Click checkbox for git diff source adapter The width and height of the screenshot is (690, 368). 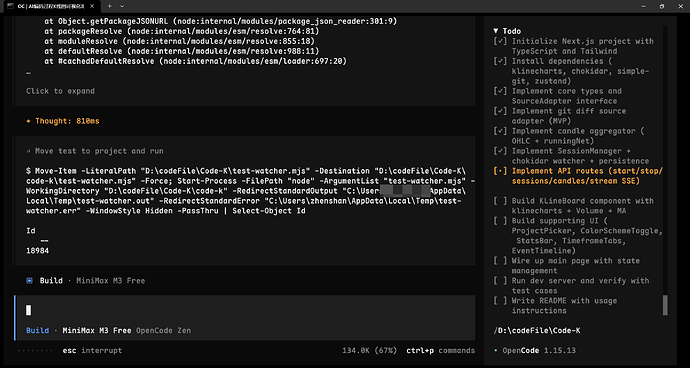[500, 111]
